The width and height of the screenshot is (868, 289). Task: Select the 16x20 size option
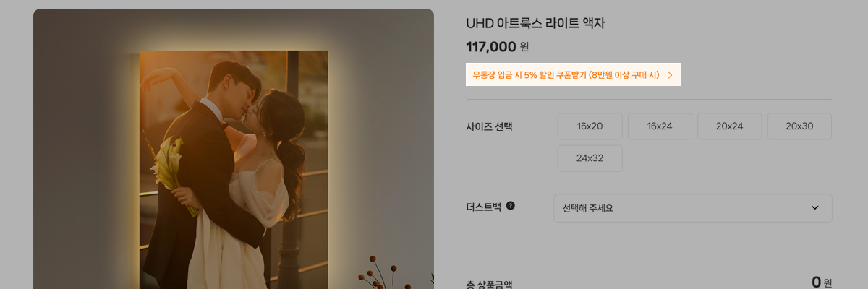590,126
